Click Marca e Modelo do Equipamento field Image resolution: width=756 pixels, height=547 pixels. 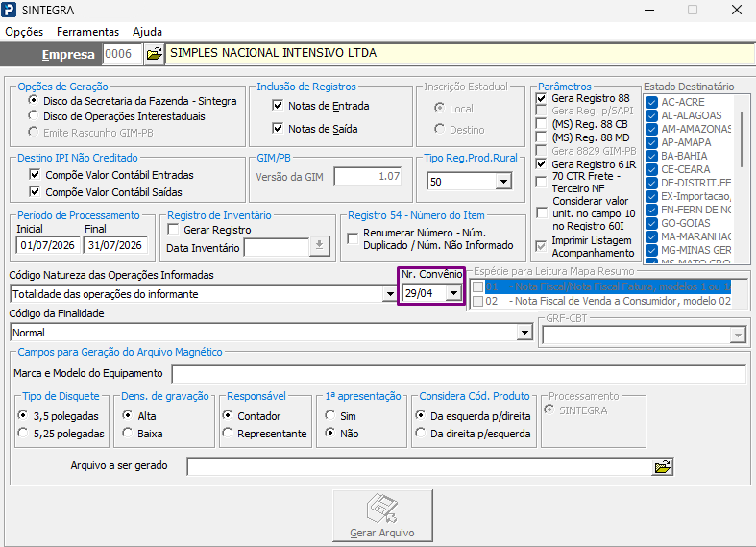click(459, 374)
